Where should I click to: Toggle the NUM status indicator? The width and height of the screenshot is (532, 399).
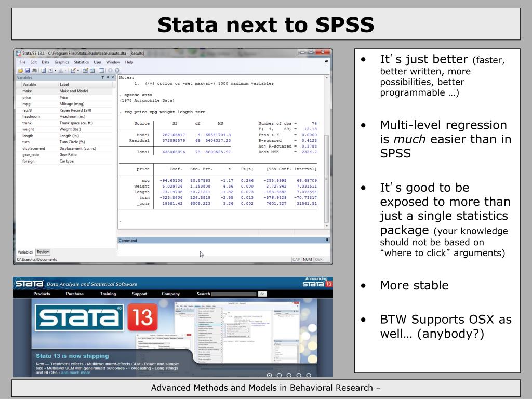click(308, 259)
